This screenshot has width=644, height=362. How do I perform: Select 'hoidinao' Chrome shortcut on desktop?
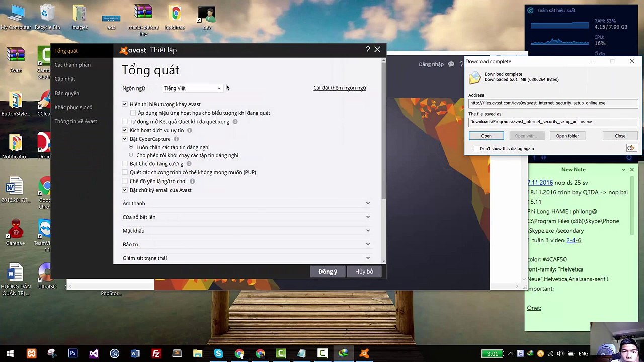[x=175, y=18]
